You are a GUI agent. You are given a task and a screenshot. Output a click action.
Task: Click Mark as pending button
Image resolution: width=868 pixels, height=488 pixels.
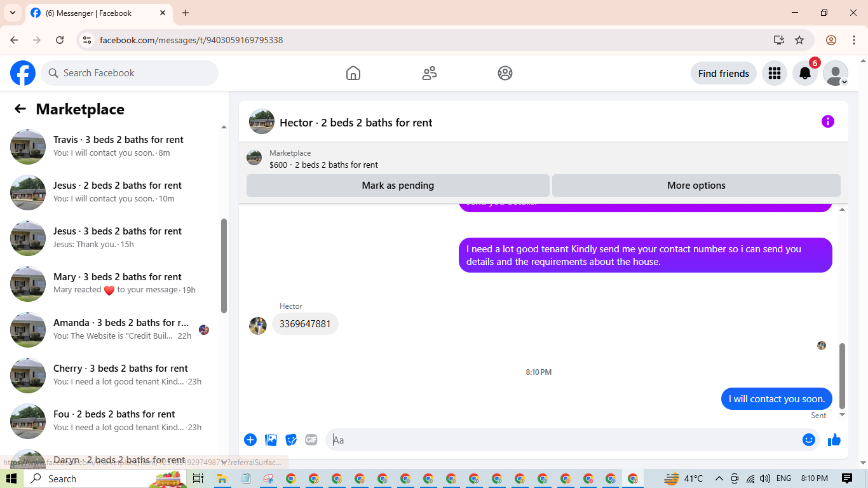(x=398, y=186)
